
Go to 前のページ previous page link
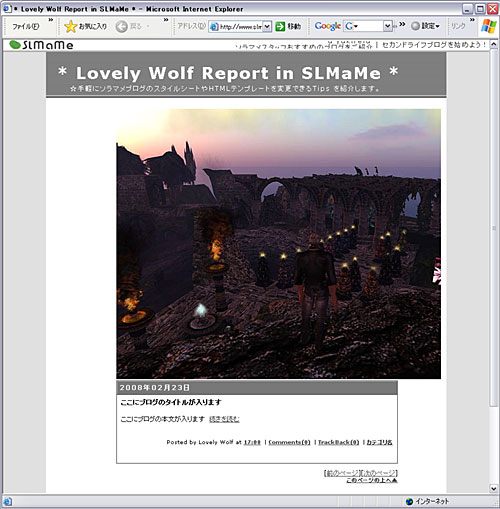(x=342, y=473)
